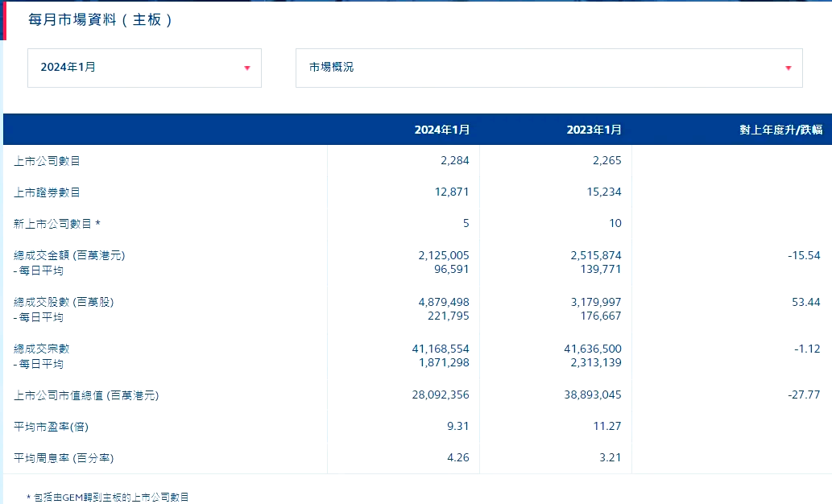Open the 2024年1月 month dropdown

coord(143,68)
